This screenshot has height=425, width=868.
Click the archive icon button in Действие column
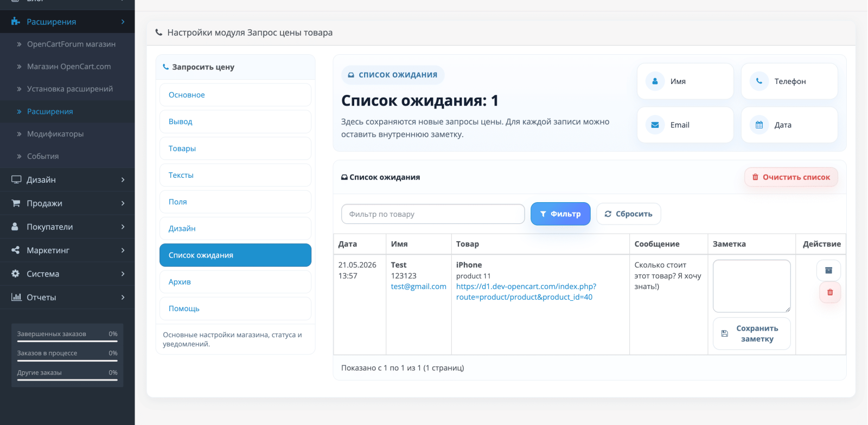828,271
